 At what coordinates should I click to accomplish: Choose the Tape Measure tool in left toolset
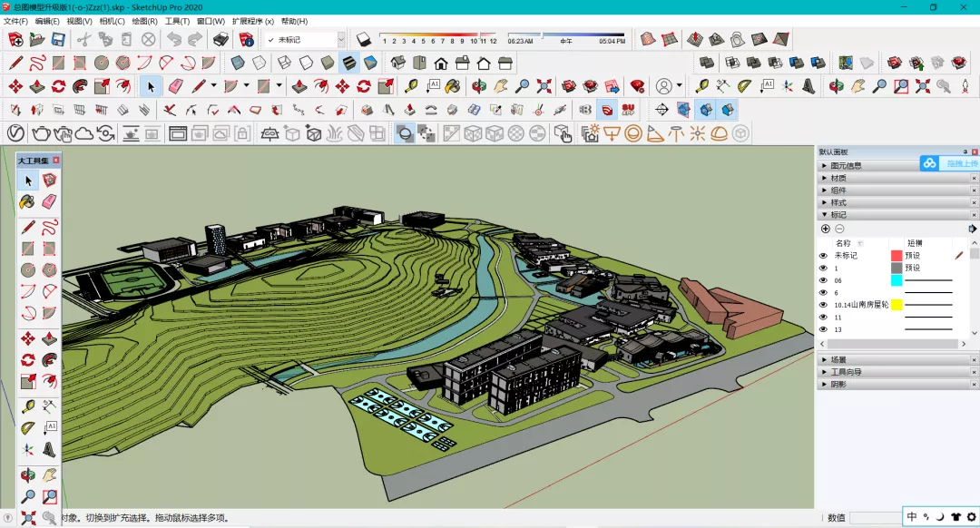point(28,406)
